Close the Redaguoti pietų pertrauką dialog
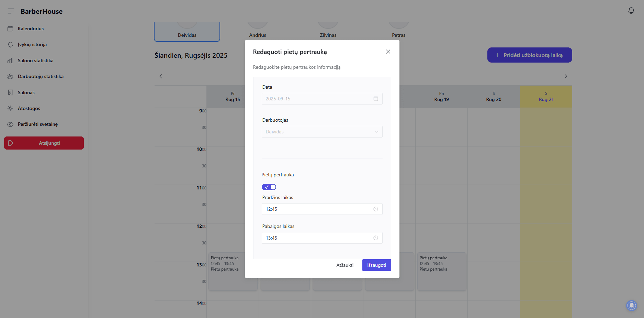The width and height of the screenshot is (644, 318). tap(388, 52)
